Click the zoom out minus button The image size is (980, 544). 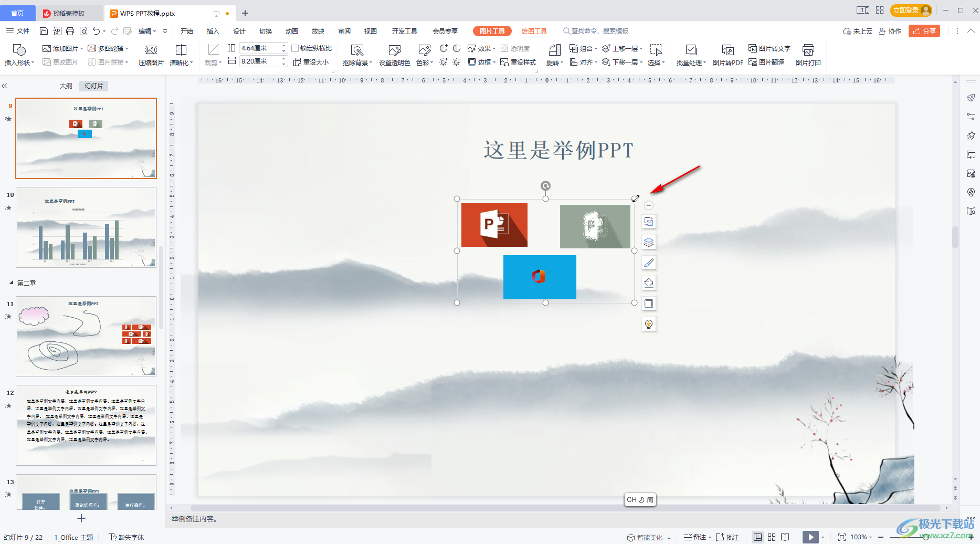881,537
